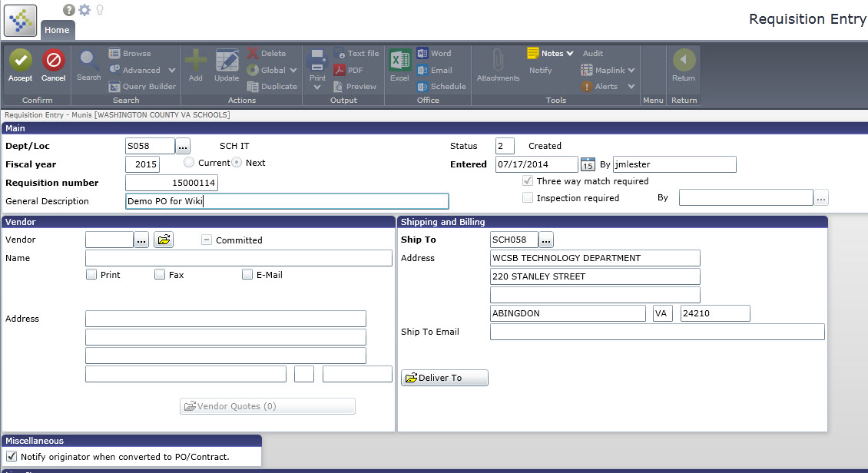Open the Inspection By lookup ellipsis
Image resolution: width=868 pixels, height=473 pixels.
point(821,197)
